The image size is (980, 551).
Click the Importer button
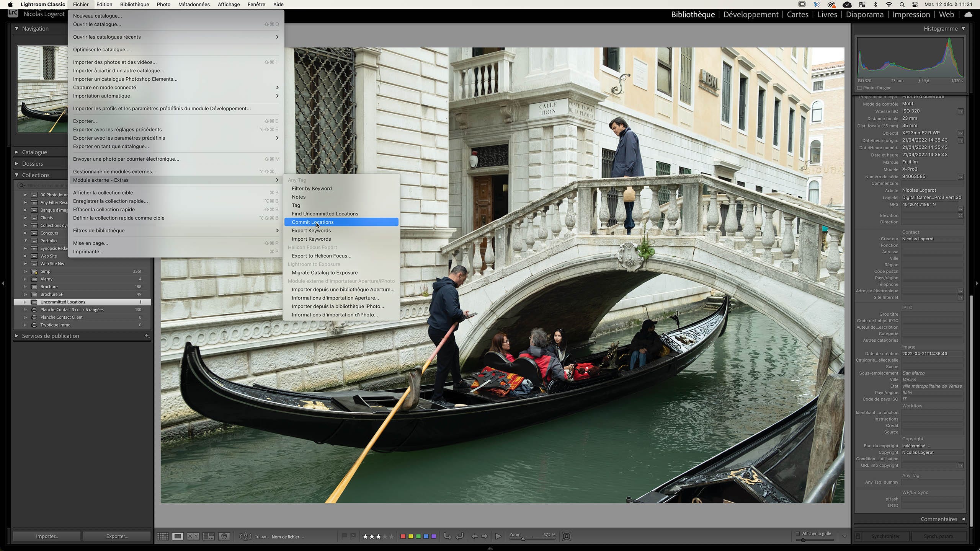pos(47,536)
